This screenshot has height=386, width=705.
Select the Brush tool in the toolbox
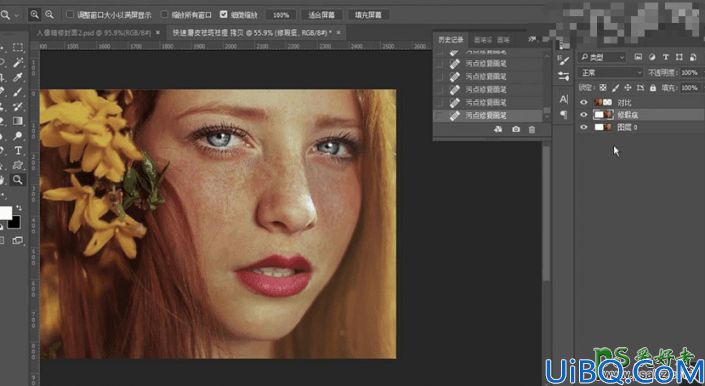tap(18, 92)
